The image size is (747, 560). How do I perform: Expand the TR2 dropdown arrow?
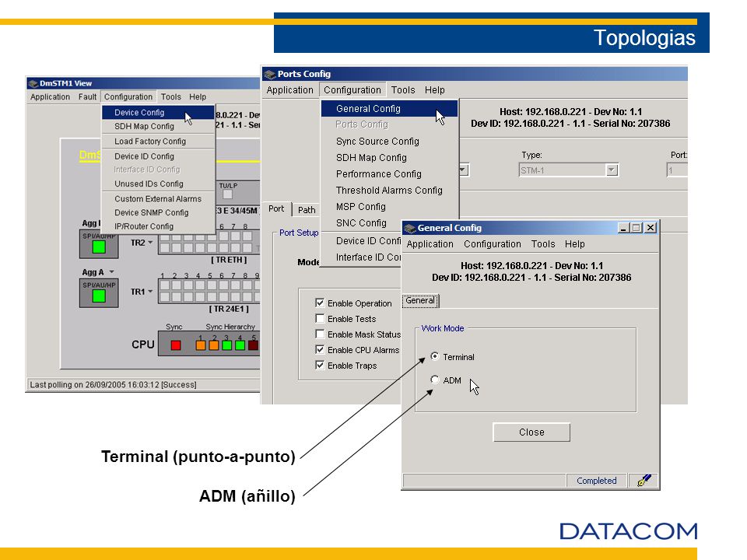150,243
